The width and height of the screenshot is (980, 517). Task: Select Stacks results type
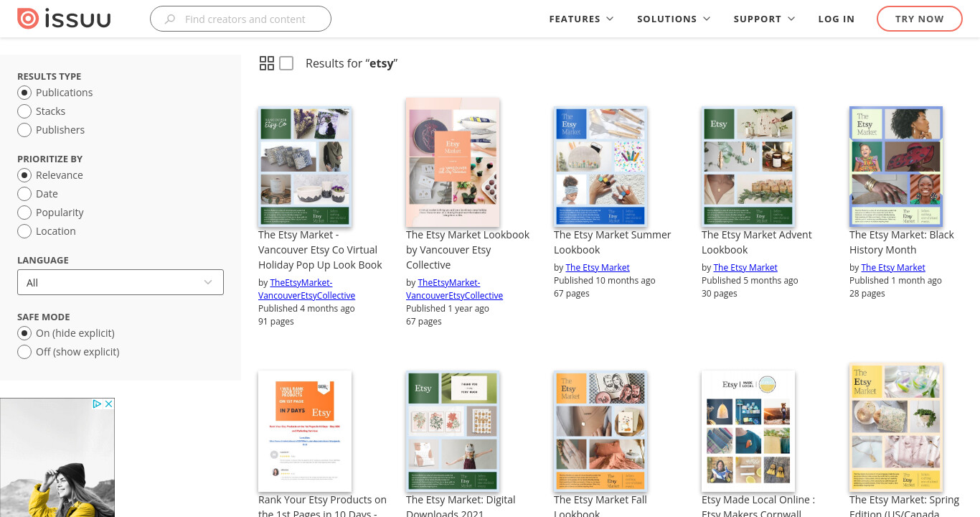[24, 111]
